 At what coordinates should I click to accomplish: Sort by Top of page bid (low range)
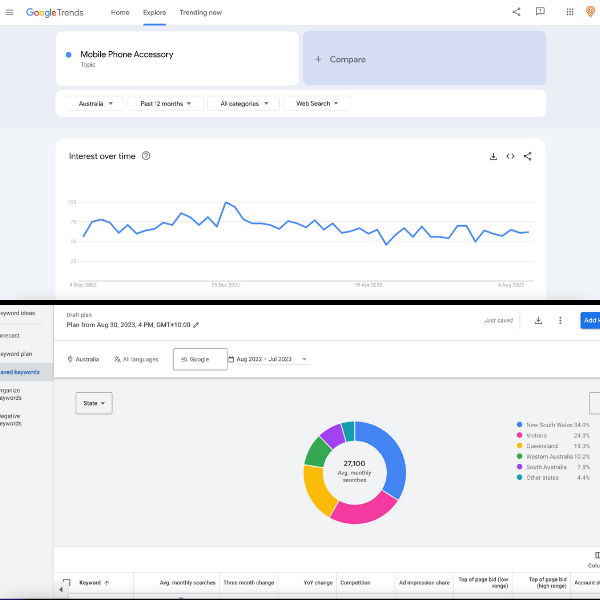[483, 583]
